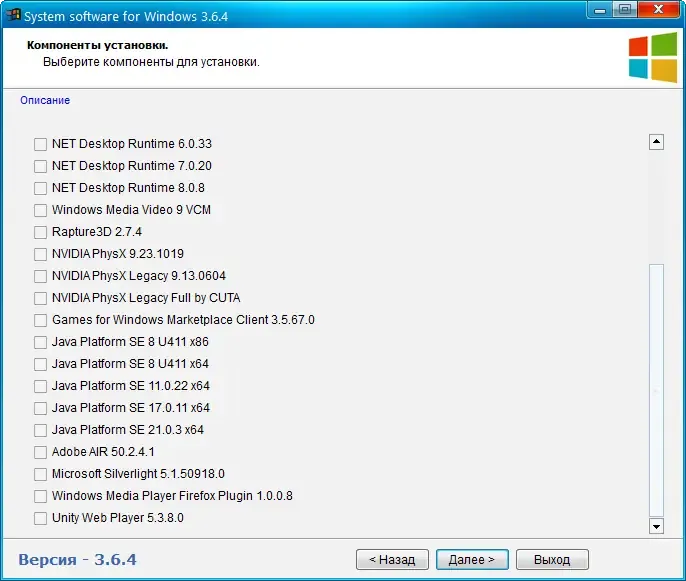
Task: Tick Java Platform SE 8 U411 x86 checkbox
Action: (x=40, y=342)
